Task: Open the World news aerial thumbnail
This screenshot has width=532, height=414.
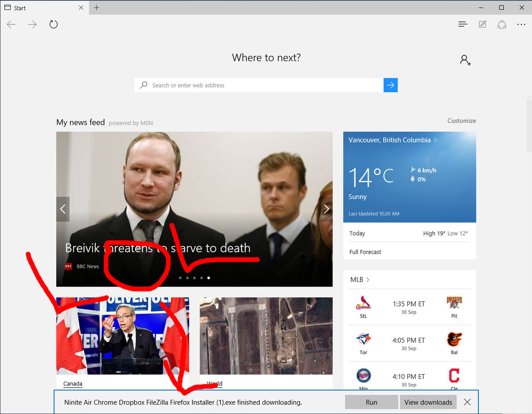Action: [266, 336]
